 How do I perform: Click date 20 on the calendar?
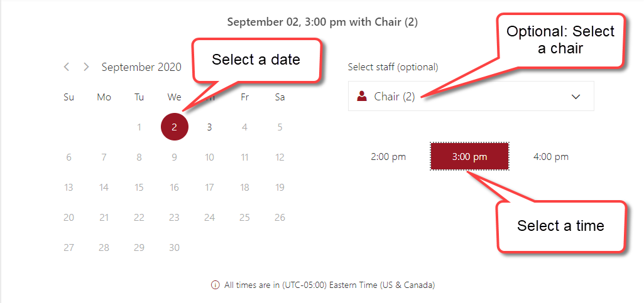pos(68,217)
